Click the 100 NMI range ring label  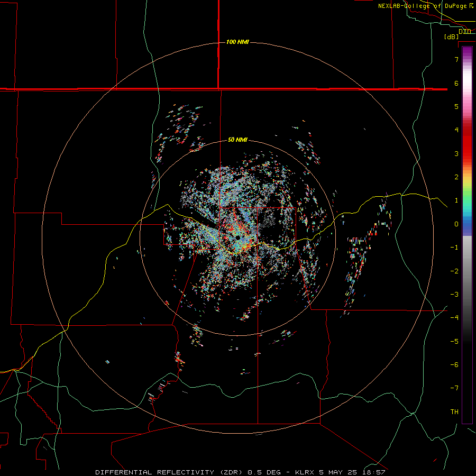point(237,42)
